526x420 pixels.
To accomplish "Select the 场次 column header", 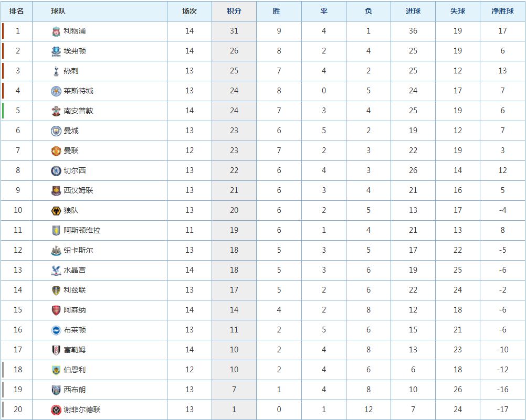I will coord(189,11).
